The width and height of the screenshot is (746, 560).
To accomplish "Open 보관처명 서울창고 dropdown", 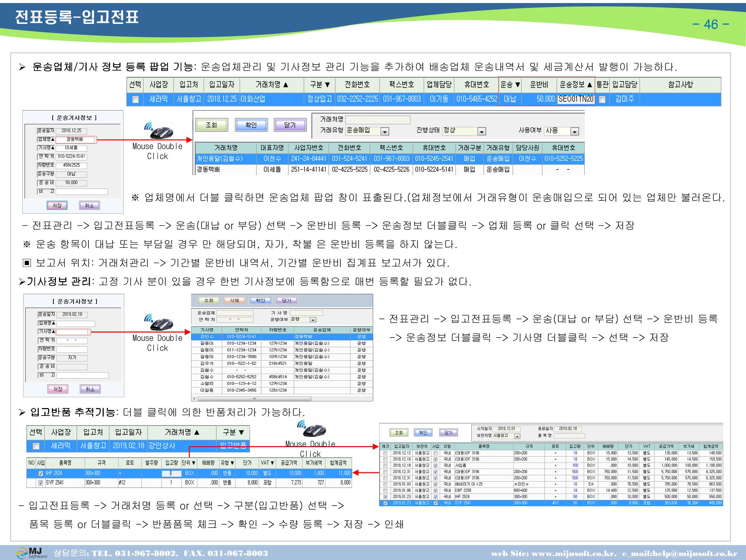I will [x=517, y=436].
